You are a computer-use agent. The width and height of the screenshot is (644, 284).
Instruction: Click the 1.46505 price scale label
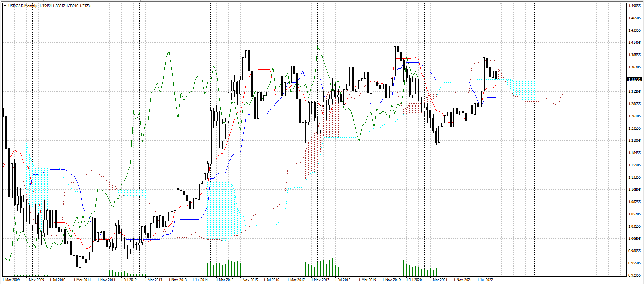pos(635,18)
